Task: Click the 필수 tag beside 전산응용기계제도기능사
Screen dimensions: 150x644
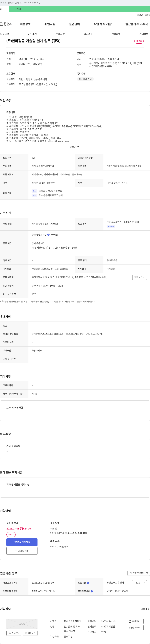Action: [x=34, y=195]
